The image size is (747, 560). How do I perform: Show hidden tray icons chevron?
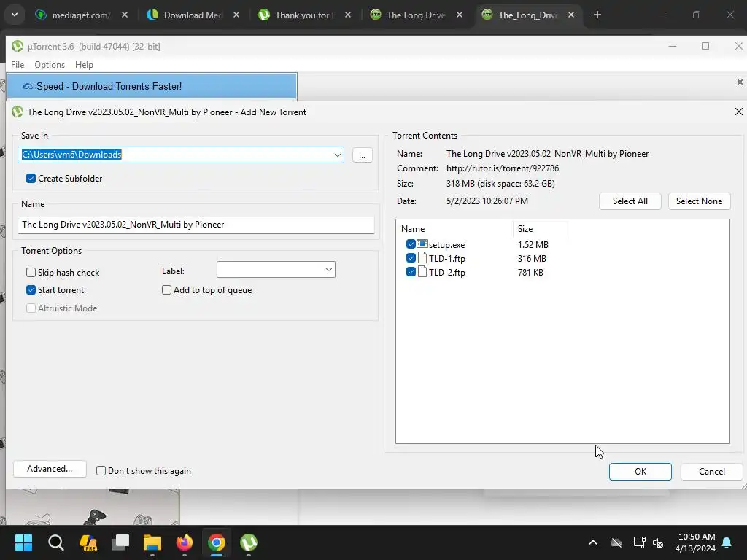[x=593, y=542]
